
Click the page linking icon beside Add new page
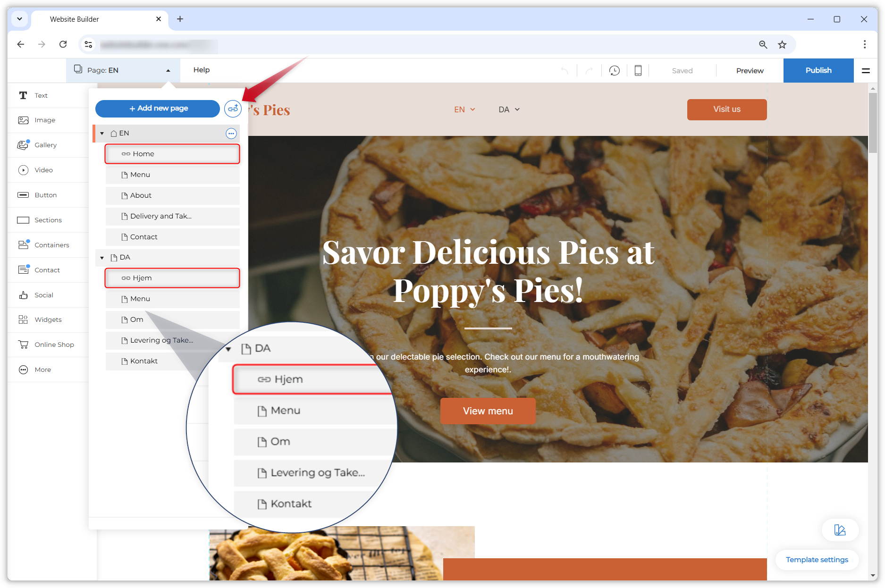click(x=233, y=108)
